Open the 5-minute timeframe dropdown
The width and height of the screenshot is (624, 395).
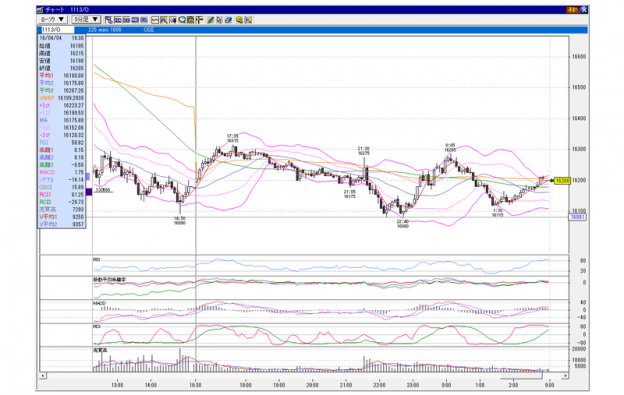pos(86,19)
